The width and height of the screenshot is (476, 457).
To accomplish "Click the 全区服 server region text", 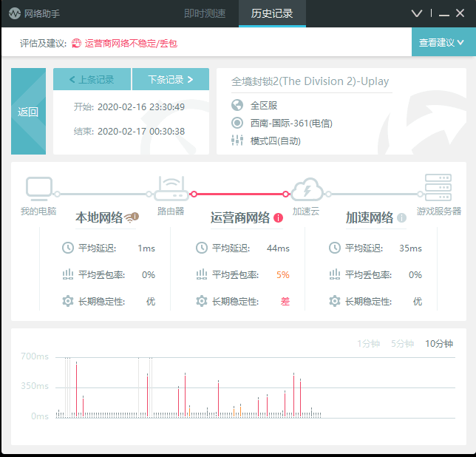I will tap(263, 105).
